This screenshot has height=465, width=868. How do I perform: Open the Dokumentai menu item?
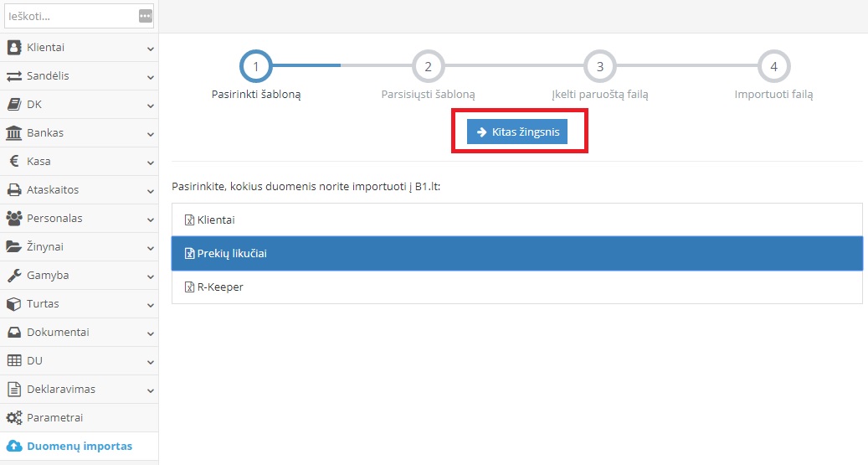(x=58, y=333)
